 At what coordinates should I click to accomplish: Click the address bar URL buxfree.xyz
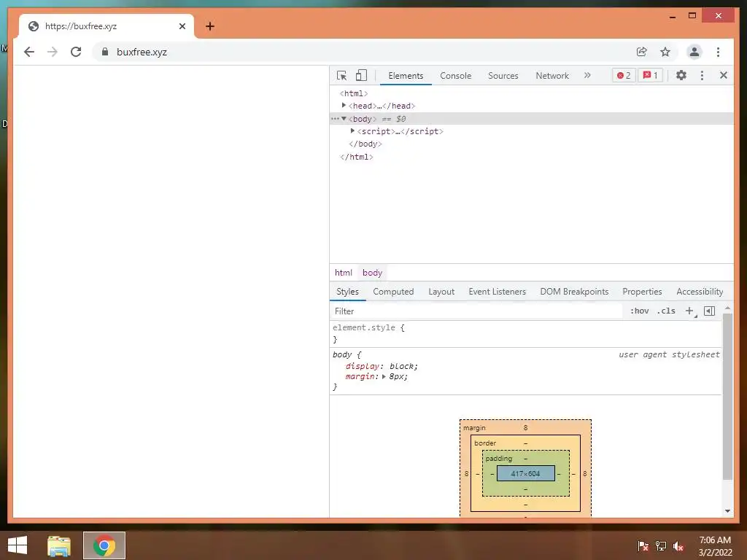click(x=142, y=52)
